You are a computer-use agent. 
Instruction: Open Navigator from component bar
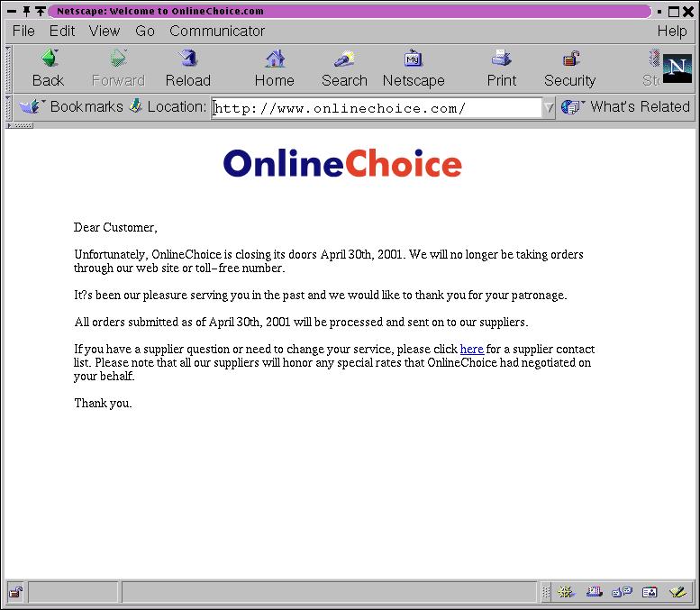[566, 592]
